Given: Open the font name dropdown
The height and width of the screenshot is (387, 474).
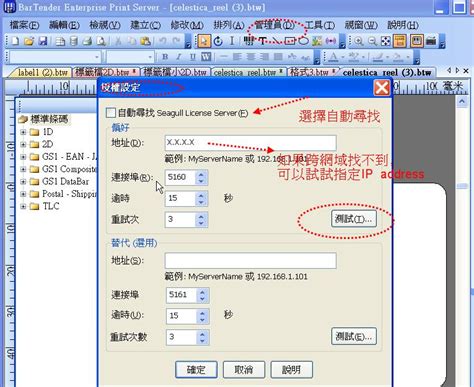Looking at the screenshot, I should [x=96, y=57].
